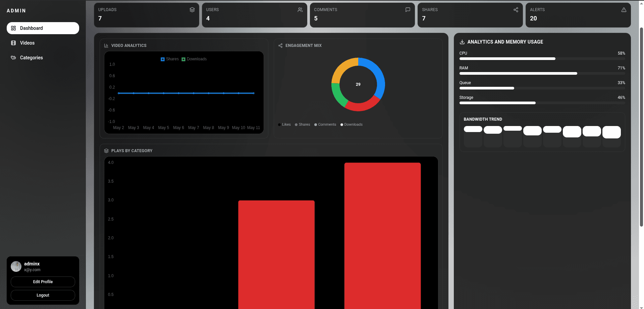Click the Alerts warning triangle icon
The width and height of the screenshot is (644, 309).
pos(624,10)
